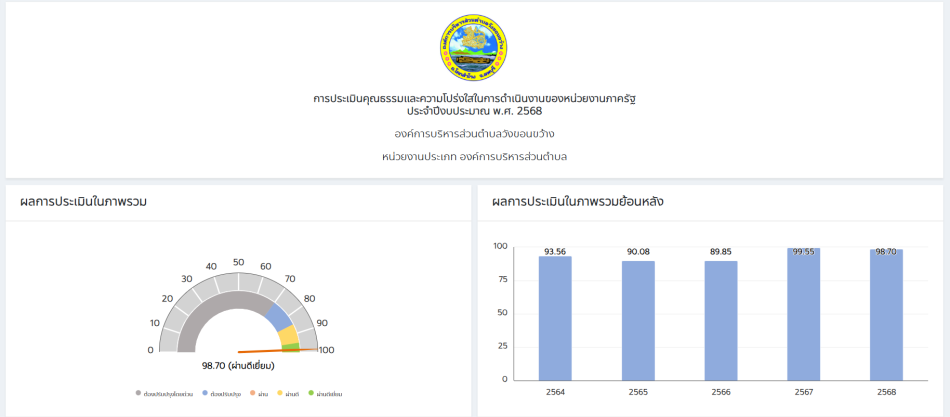950x417 pixels.
Task: Click the gauge tick label 90
Action: click(322, 323)
